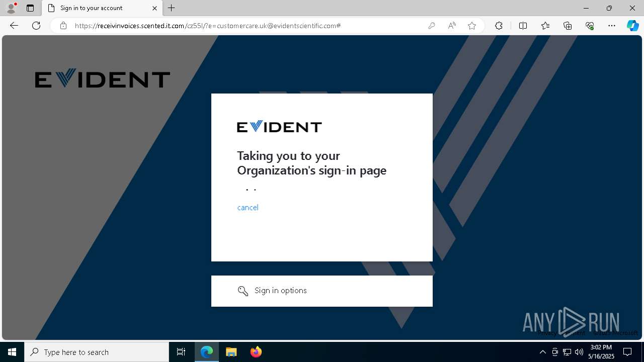Launch Firefox from taskbar
This screenshot has height=362, width=644.
tap(256, 352)
